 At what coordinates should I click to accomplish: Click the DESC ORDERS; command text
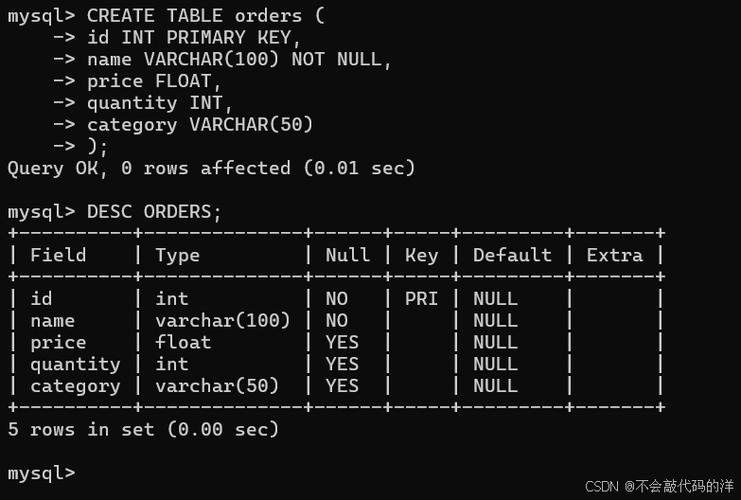154,211
